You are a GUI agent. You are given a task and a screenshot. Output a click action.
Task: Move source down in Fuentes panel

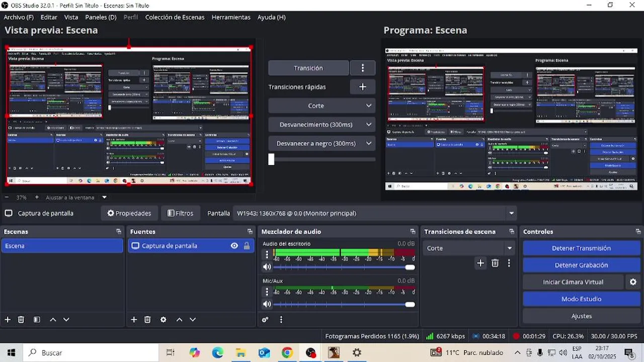192,319
